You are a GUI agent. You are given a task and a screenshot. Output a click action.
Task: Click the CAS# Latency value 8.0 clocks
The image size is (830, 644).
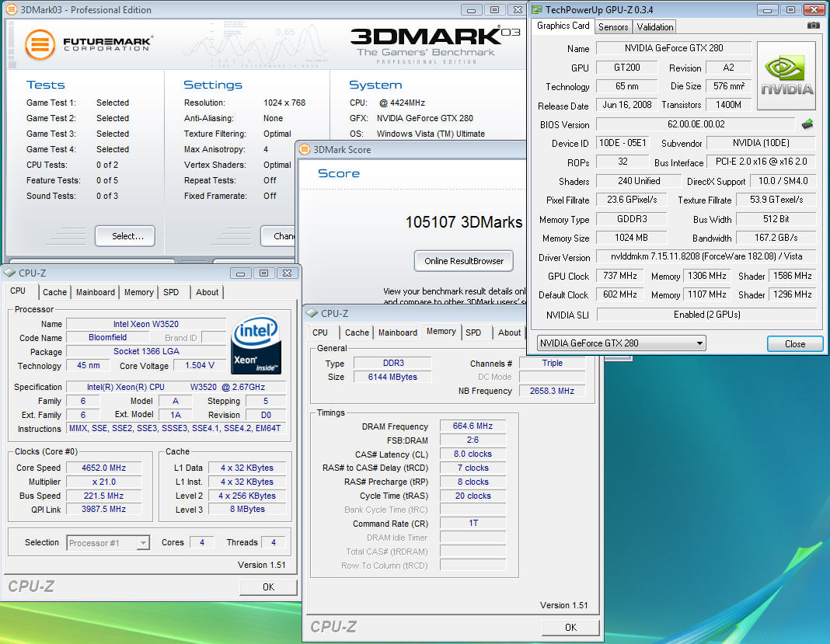click(x=473, y=454)
